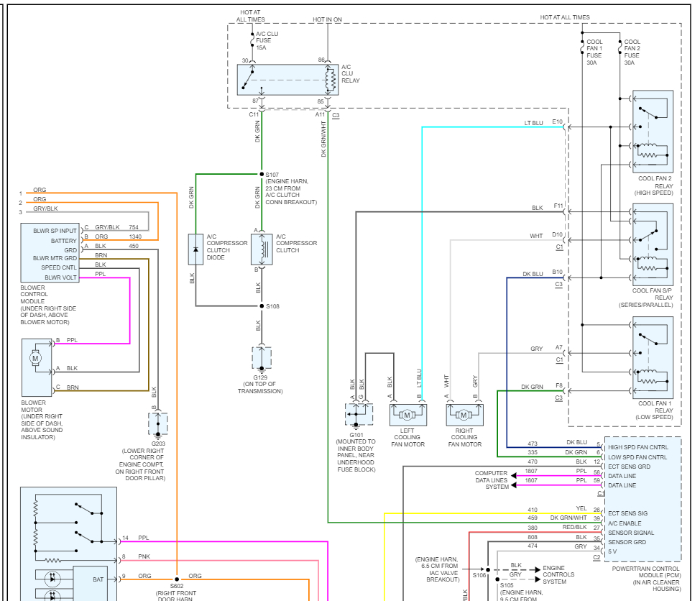The height and width of the screenshot is (601, 700).
Task: Select the A/C compressor clutch coil symbol
Action: tap(262, 249)
